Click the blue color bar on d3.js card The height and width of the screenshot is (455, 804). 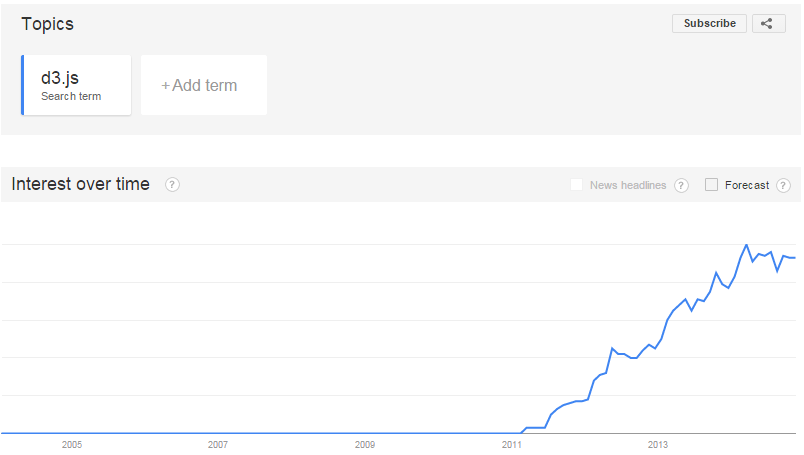23,85
